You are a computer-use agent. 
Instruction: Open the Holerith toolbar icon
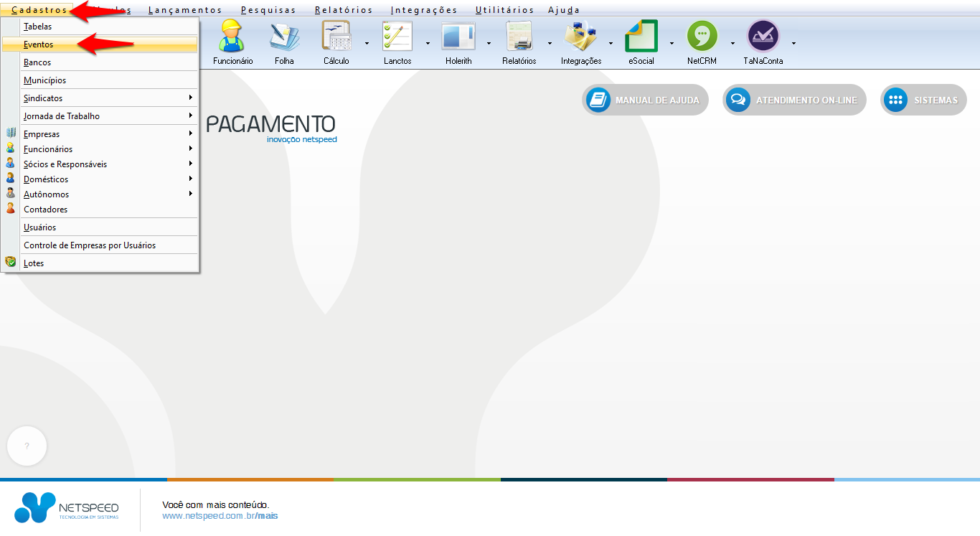tap(458, 37)
